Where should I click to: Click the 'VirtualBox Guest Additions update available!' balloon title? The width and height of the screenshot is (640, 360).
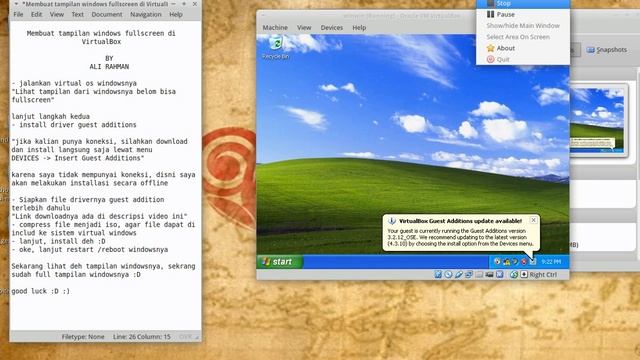(460, 221)
